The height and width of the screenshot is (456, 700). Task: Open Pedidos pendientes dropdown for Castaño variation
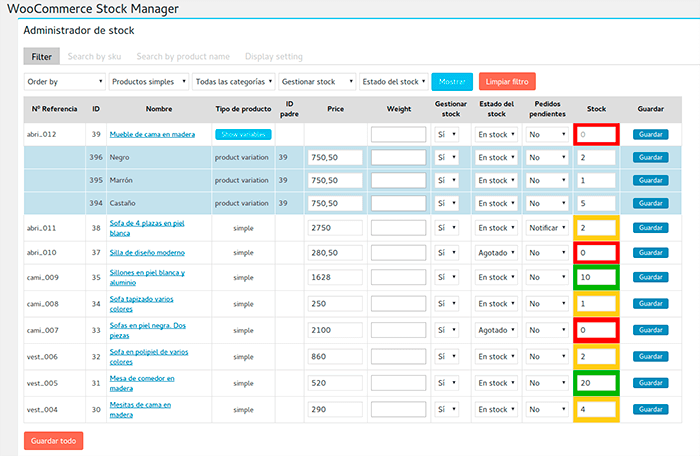[547, 203]
